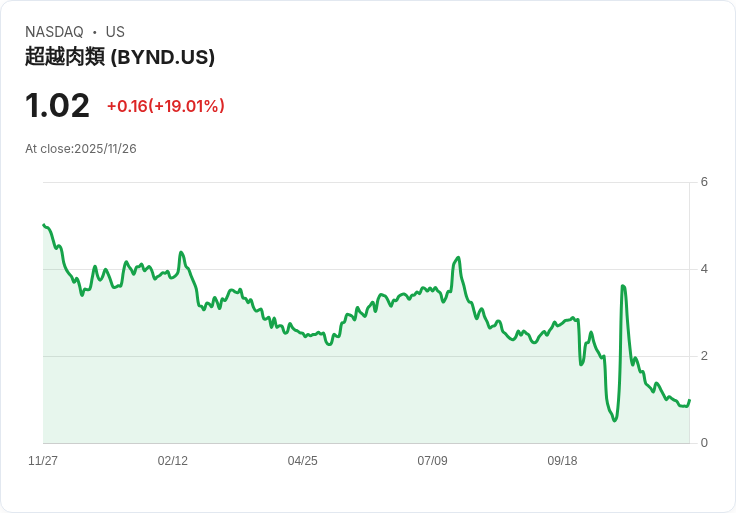Click the US market label
This screenshot has height=513, width=736.
[115, 32]
